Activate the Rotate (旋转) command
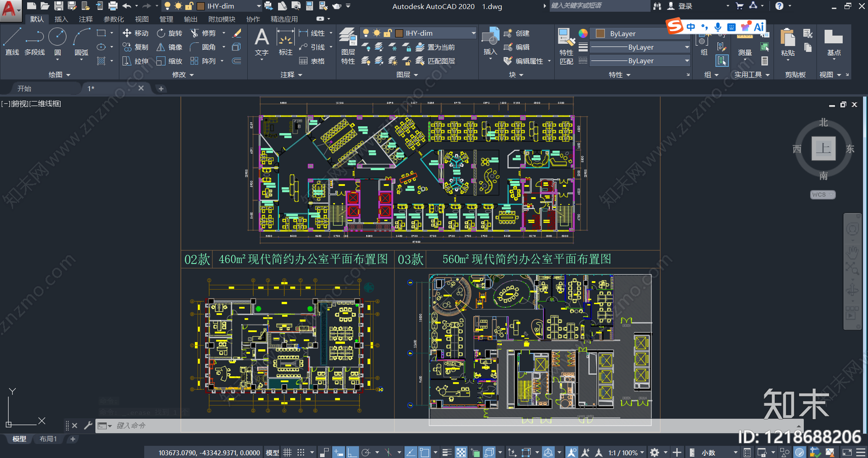This screenshot has width=868, height=458. [x=169, y=33]
